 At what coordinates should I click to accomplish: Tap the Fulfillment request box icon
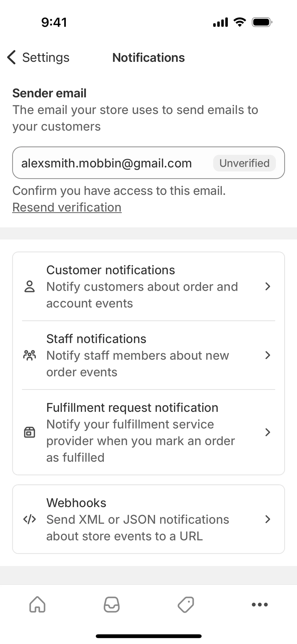pos(30,432)
